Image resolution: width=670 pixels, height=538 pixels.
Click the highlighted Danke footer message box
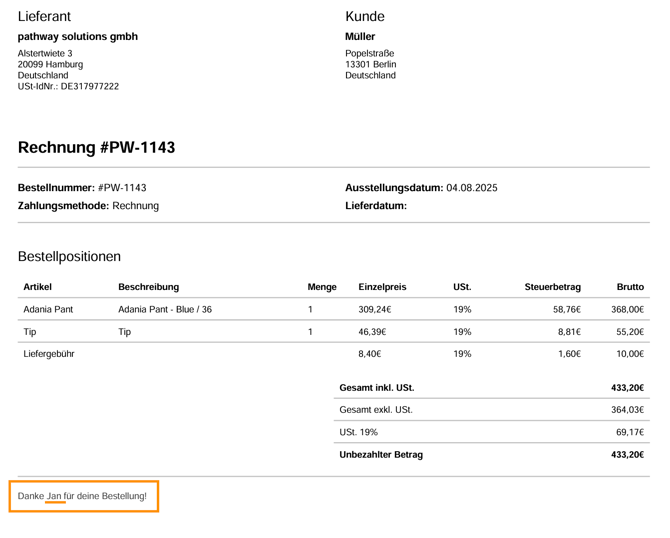(84, 497)
